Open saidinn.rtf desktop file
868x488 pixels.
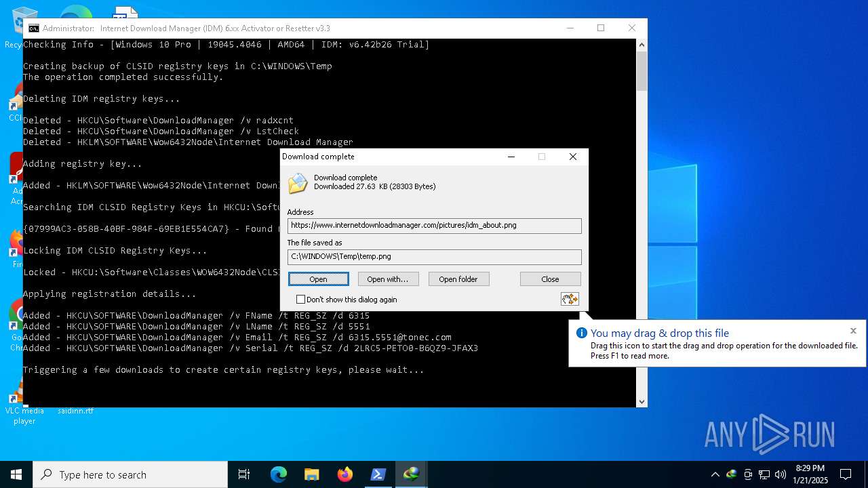coord(75,411)
